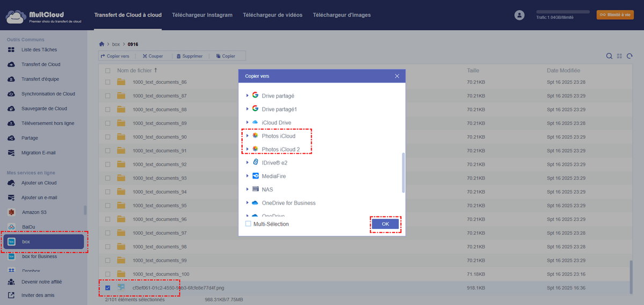Open Inviter des amis

[38, 295]
